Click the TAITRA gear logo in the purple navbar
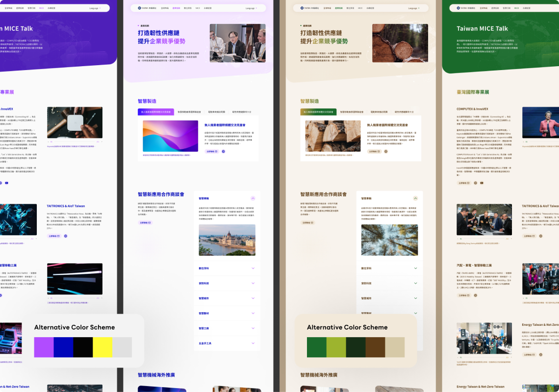The height and width of the screenshot is (392, 559). [140, 8]
